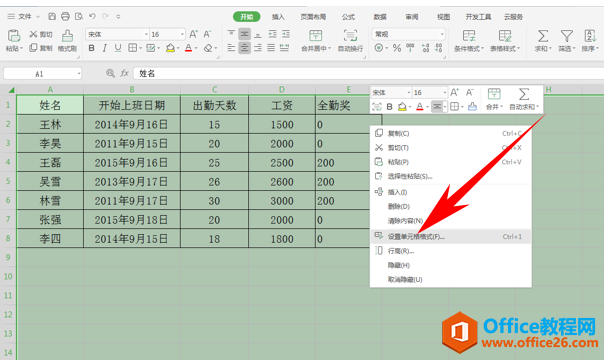Open the ribbon font size dropdown (16)
The height and width of the screenshot is (360, 605).
pos(182,34)
